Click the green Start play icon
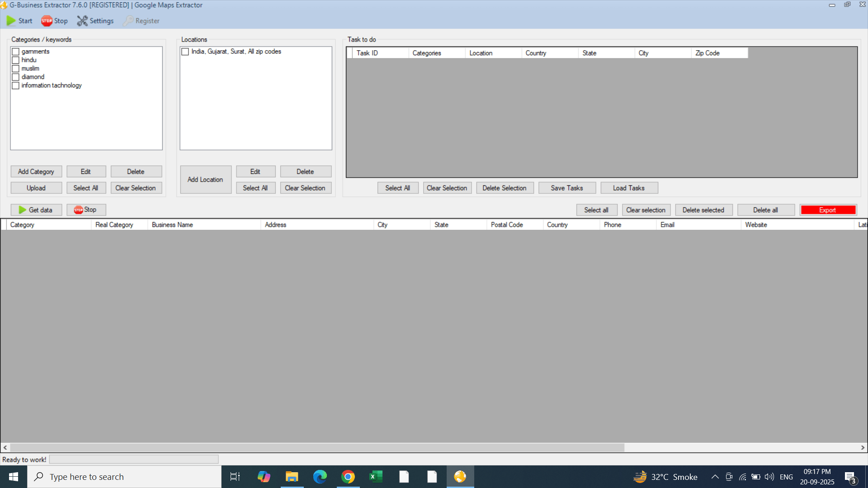Screen dimensions: 868x488 (11, 21)
